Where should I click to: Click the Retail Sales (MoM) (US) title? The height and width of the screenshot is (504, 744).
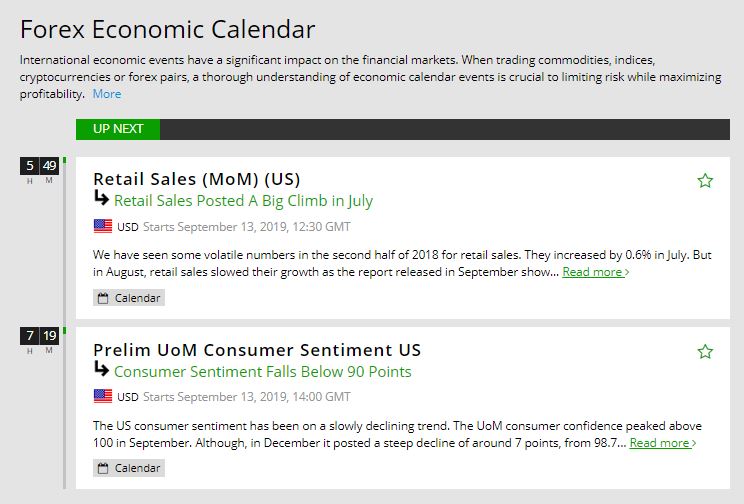pos(197,179)
